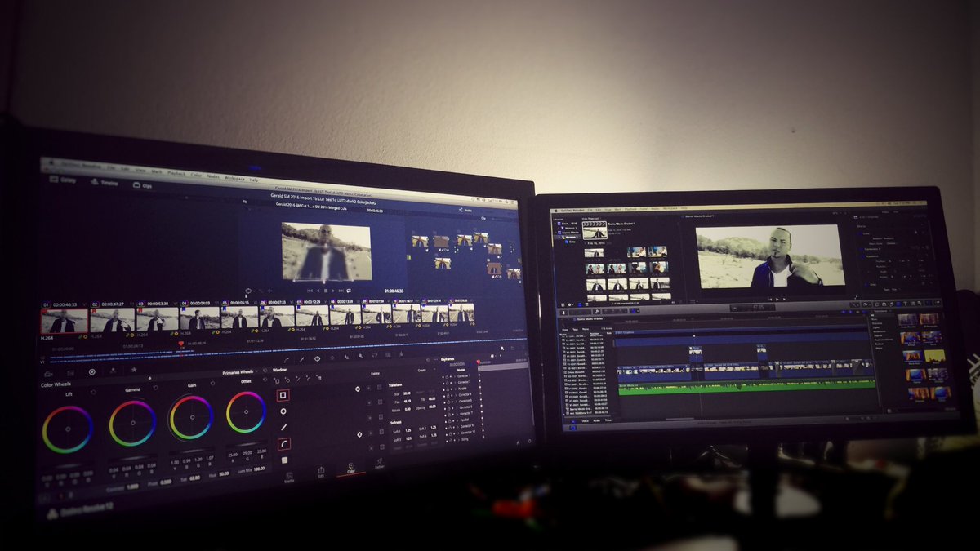980x551 pixels.
Task: Switch to the Edit page tab
Action: [x=320, y=473]
